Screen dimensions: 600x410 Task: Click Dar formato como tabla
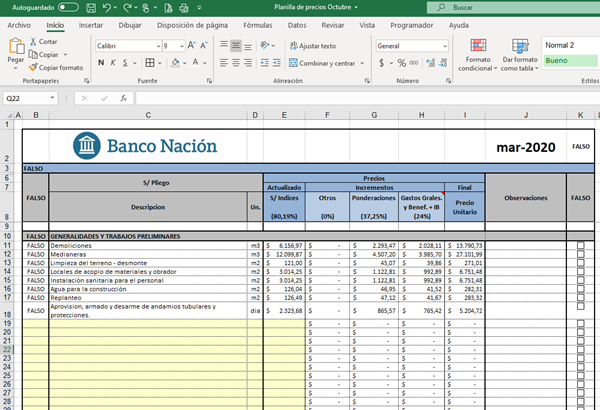coord(518,54)
